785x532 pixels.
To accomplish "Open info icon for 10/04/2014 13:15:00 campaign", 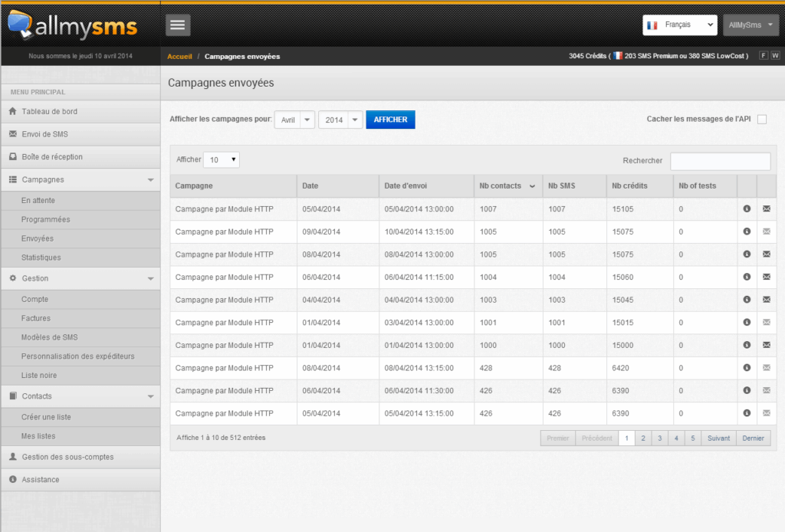I will click(747, 232).
